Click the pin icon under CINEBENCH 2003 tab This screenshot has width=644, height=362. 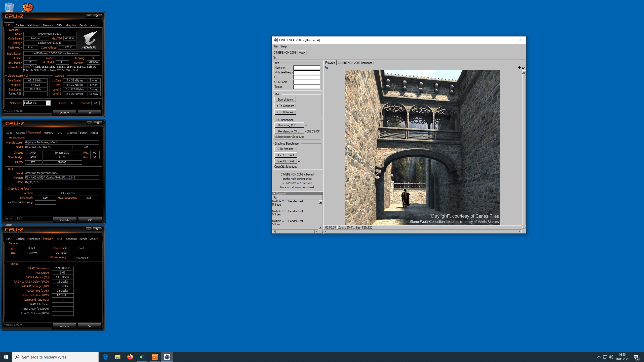point(275,58)
